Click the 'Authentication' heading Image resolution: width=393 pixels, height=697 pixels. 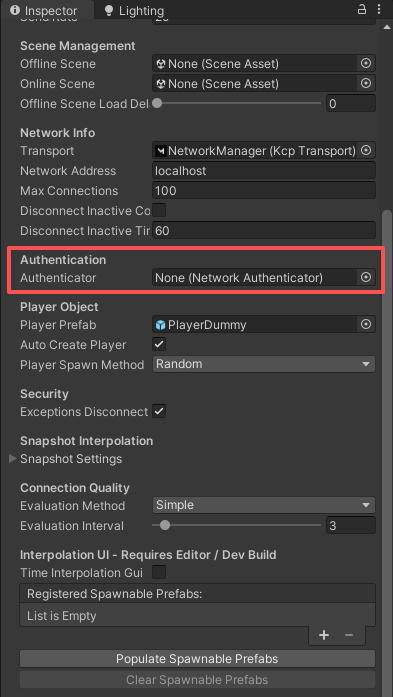click(63, 260)
